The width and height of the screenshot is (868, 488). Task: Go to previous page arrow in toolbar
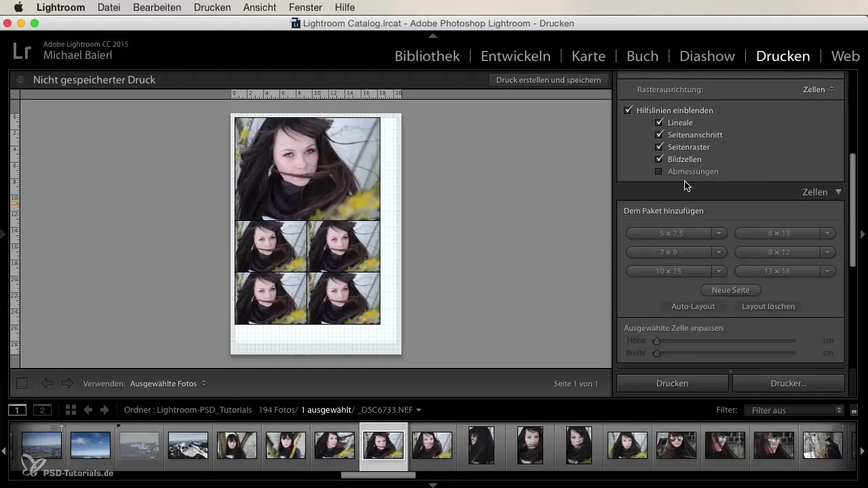(x=47, y=384)
